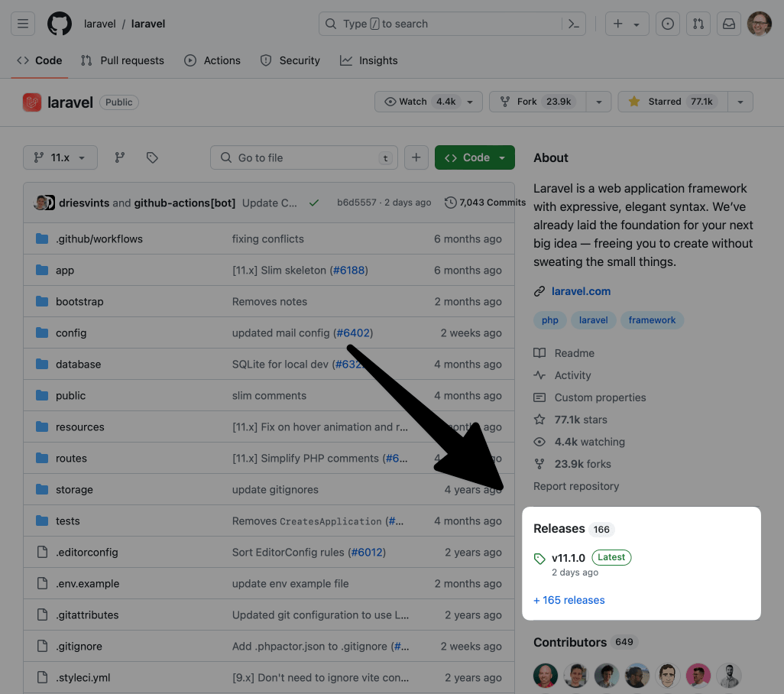Open the .editorconfig file
This screenshot has width=784, height=694.
pos(86,553)
